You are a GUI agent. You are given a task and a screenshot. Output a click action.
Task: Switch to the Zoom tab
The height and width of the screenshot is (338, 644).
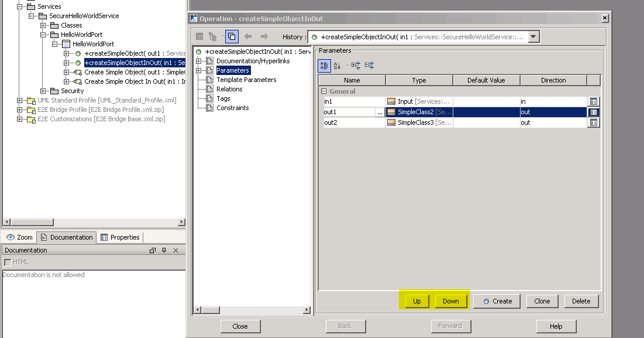point(19,237)
